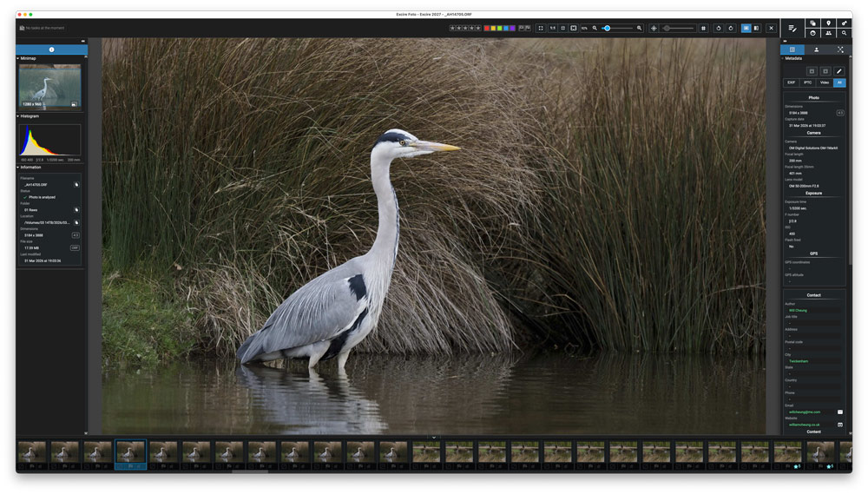Image resolution: width=868 pixels, height=494 pixels.
Task: Switch to the expand-arrows tab in right panel
Action: [x=839, y=49]
